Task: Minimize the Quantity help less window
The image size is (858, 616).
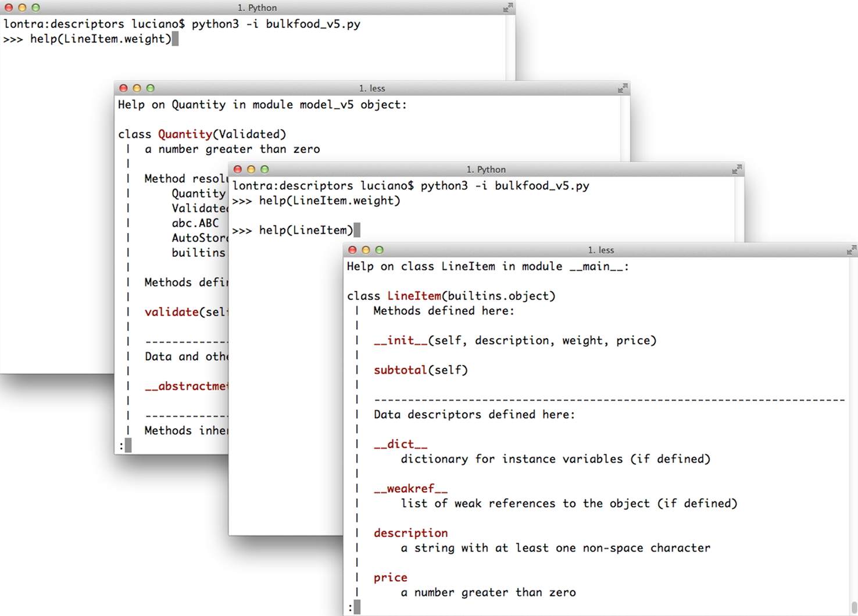Action: tap(137, 88)
